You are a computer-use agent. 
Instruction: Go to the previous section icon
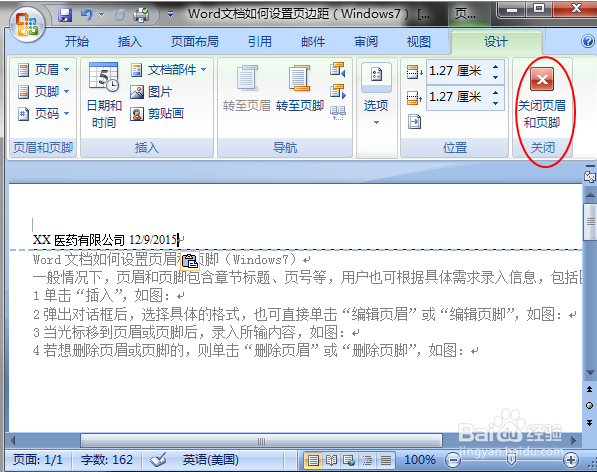pyautogui.click(x=338, y=70)
